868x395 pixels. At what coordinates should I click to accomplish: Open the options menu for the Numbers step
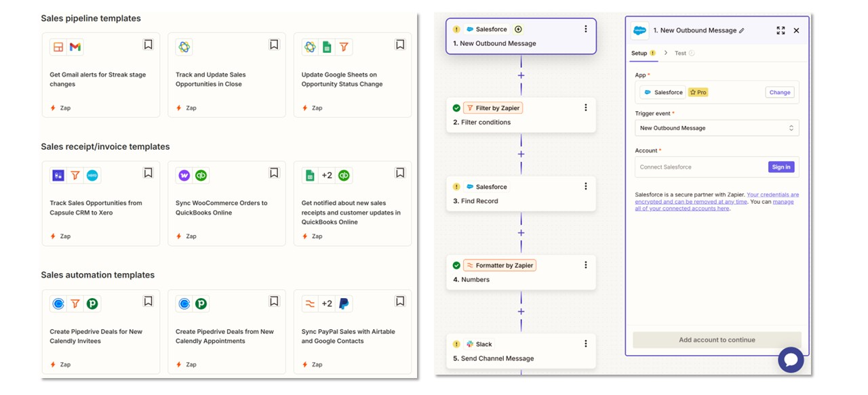[x=586, y=265]
